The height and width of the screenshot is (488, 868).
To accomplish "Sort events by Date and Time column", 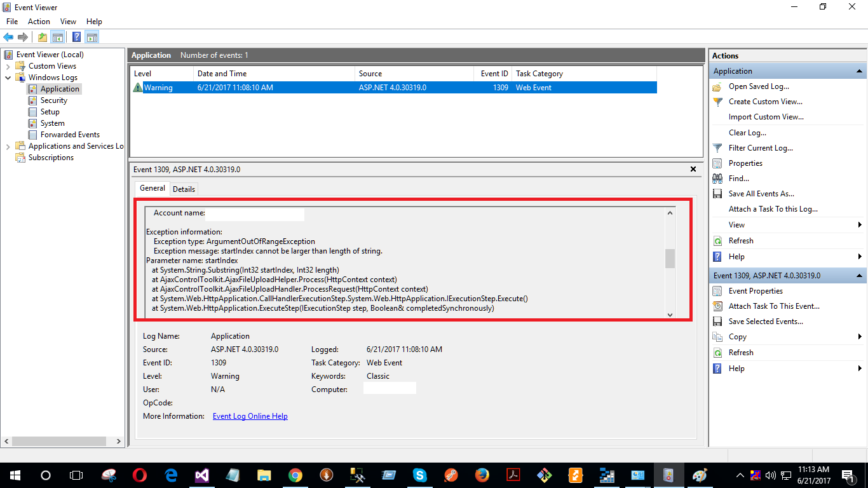I will coord(274,74).
